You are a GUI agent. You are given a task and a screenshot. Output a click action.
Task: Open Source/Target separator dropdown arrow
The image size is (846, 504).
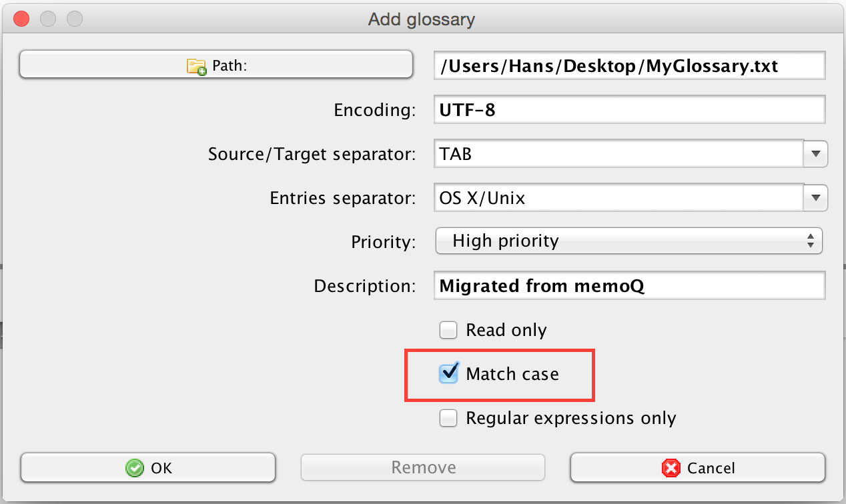click(815, 154)
